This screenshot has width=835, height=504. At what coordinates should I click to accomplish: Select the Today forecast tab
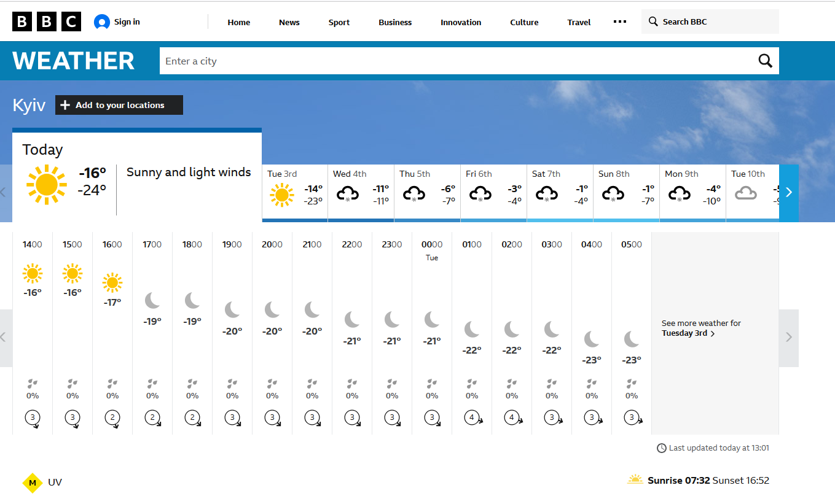tap(137, 176)
